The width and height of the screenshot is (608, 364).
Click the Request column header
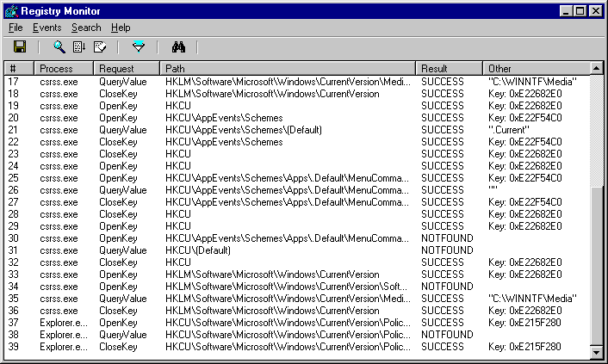126,68
